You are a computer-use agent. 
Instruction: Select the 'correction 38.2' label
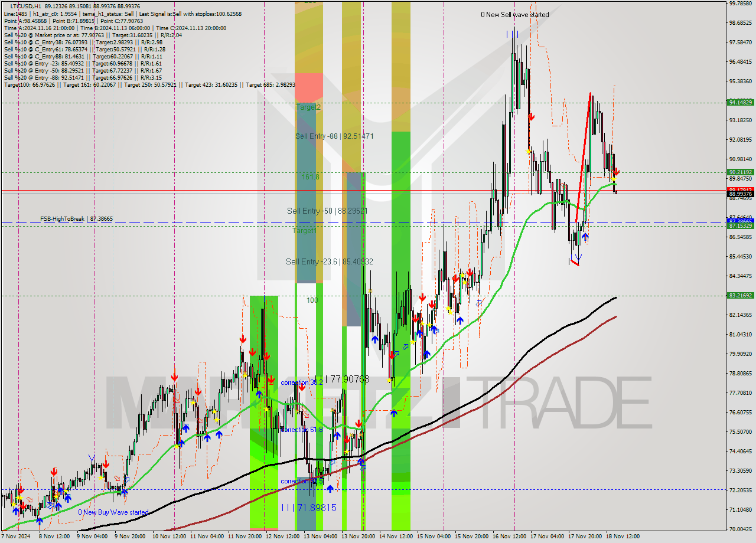pos(302,382)
